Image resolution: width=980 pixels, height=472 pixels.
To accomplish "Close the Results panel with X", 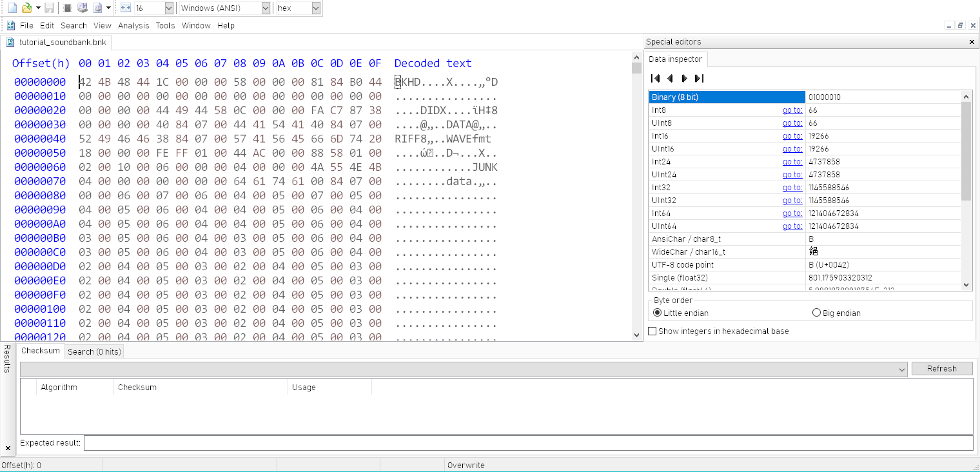I will click(8, 447).
